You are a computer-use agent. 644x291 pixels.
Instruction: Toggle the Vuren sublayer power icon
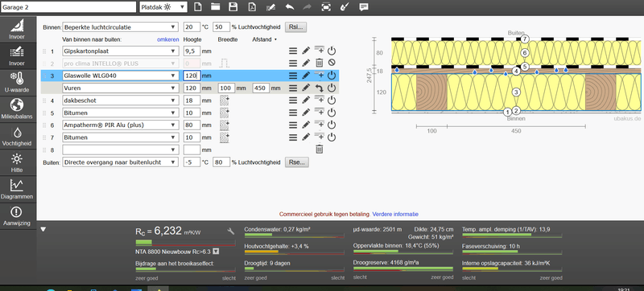pyautogui.click(x=332, y=88)
